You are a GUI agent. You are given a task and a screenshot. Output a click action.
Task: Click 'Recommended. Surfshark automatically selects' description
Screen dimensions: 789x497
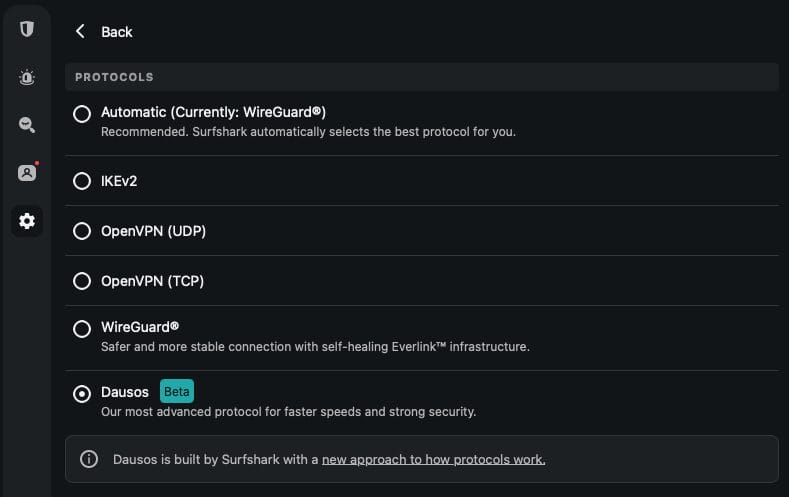point(308,132)
